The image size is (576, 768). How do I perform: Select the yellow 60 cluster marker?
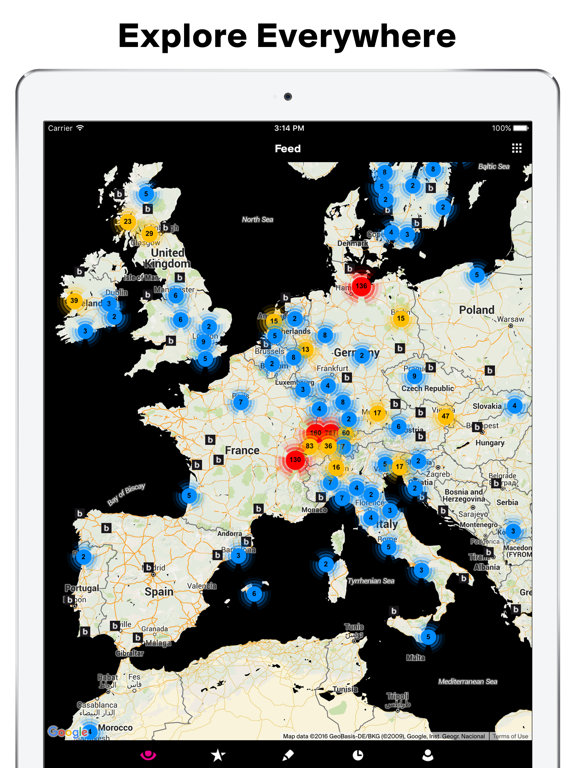[x=346, y=432]
